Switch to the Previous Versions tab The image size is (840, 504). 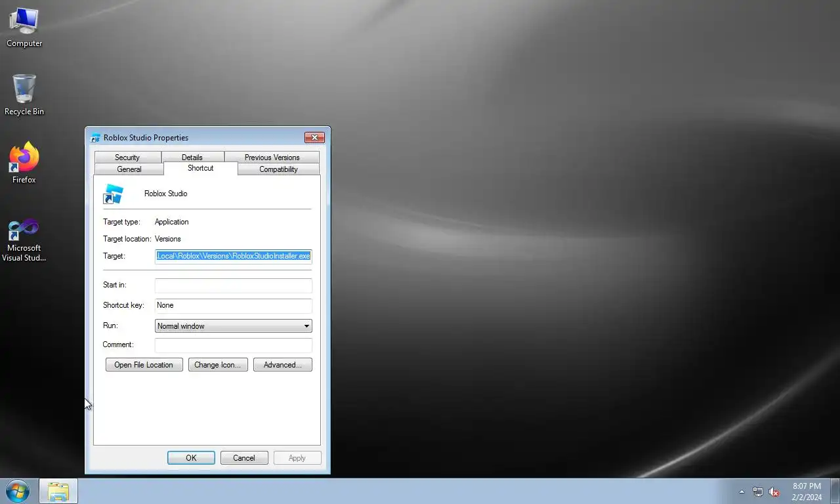pos(272,157)
